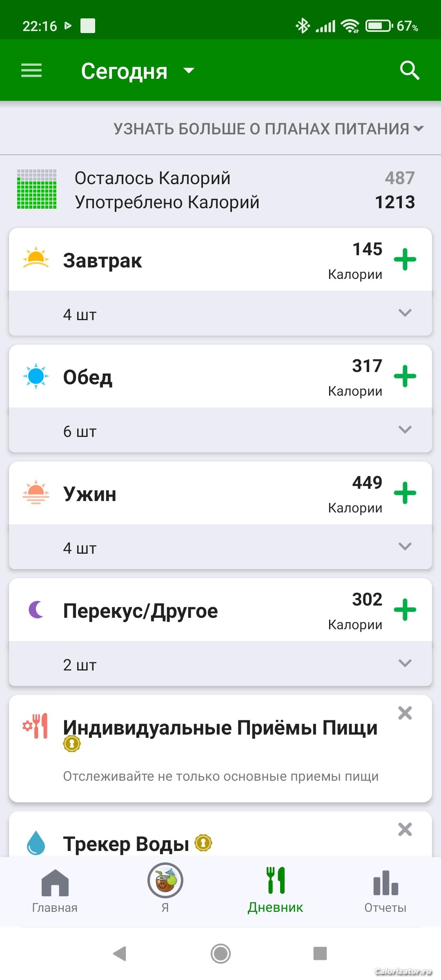Open the Трекер Воды premium feature
The height and width of the screenshot is (980, 441).
tap(126, 844)
